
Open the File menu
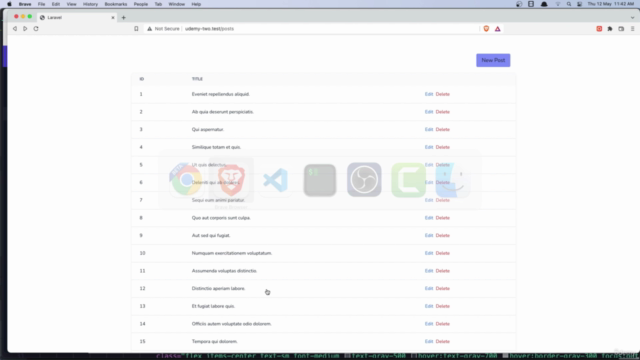[x=42, y=4]
